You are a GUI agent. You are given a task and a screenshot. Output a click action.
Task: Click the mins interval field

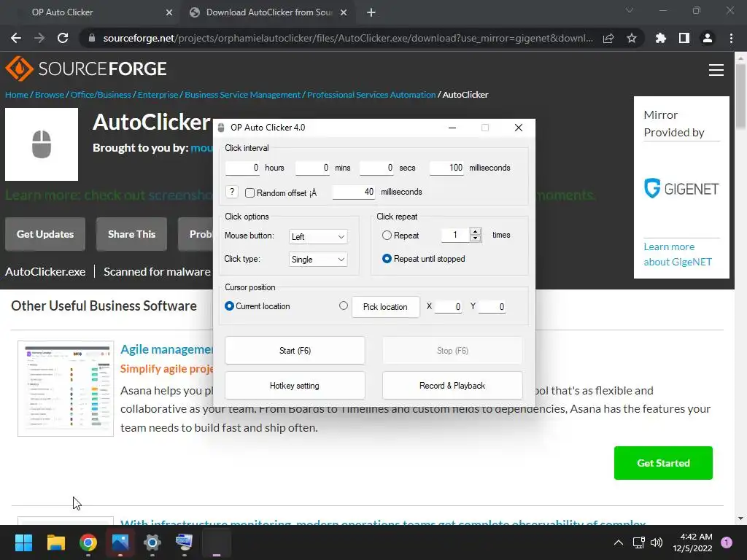pos(312,168)
